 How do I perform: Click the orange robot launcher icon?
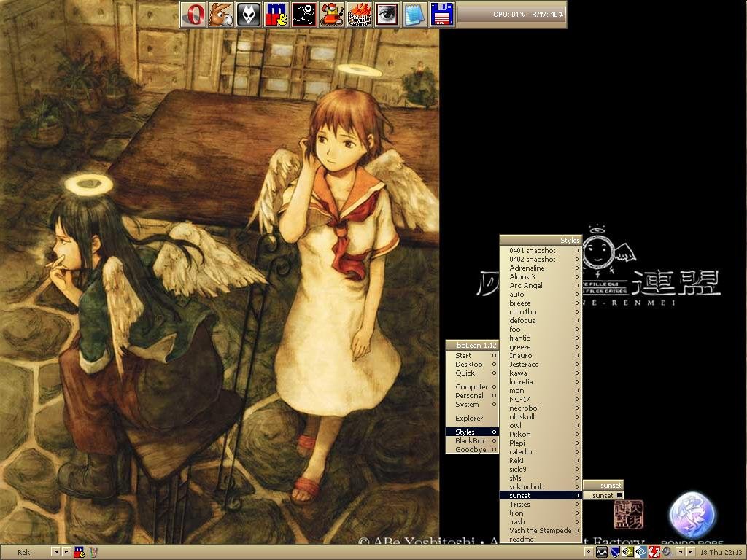332,15
